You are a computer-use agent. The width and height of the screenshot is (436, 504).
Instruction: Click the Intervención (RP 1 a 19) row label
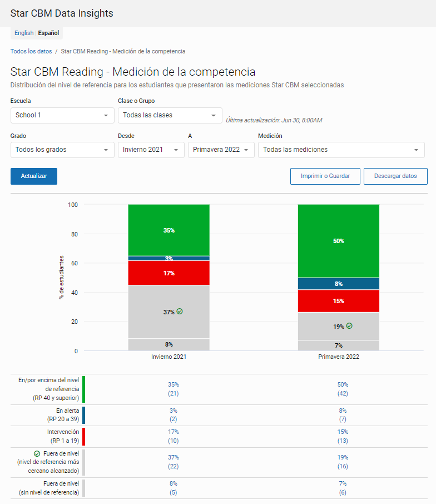(63, 436)
